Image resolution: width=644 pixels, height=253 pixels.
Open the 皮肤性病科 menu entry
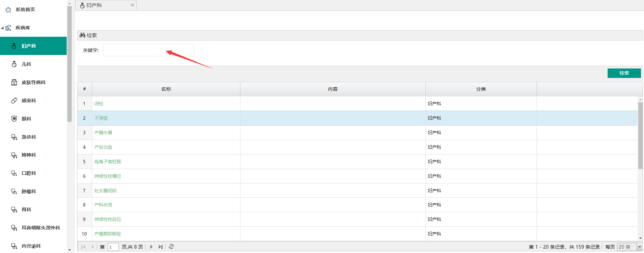point(33,82)
